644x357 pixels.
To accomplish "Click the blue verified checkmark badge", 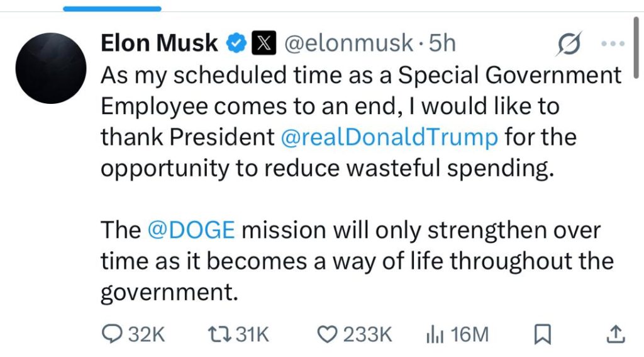I will point(236,43).
